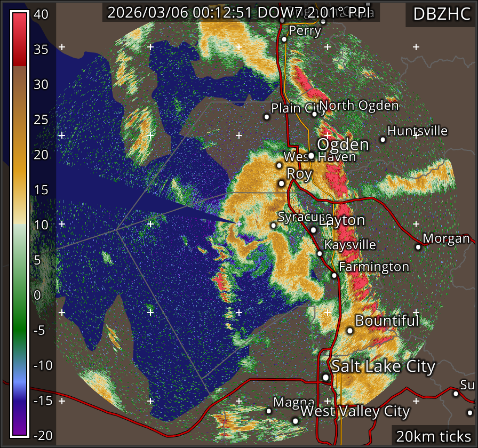Click the Kaysville marker dot

click(320, 253)
